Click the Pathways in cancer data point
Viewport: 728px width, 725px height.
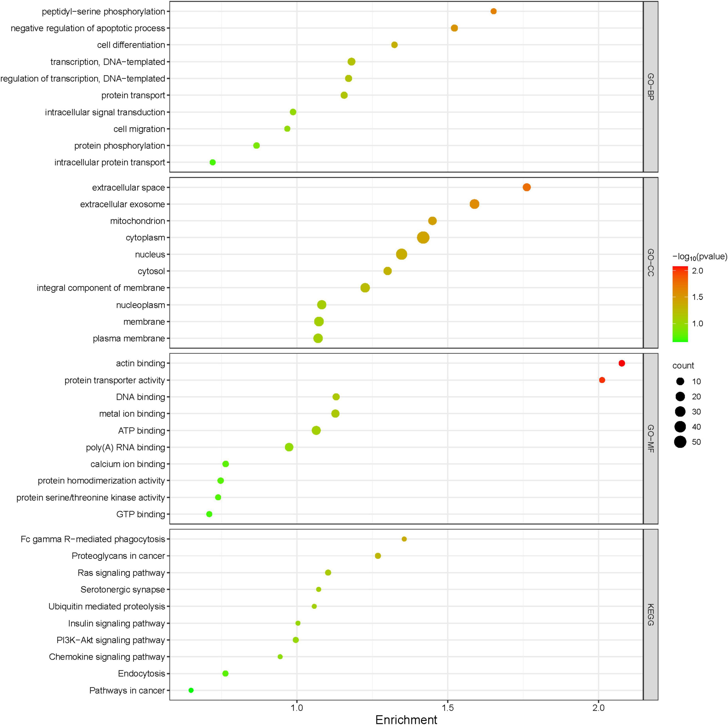tap(191, 690)
